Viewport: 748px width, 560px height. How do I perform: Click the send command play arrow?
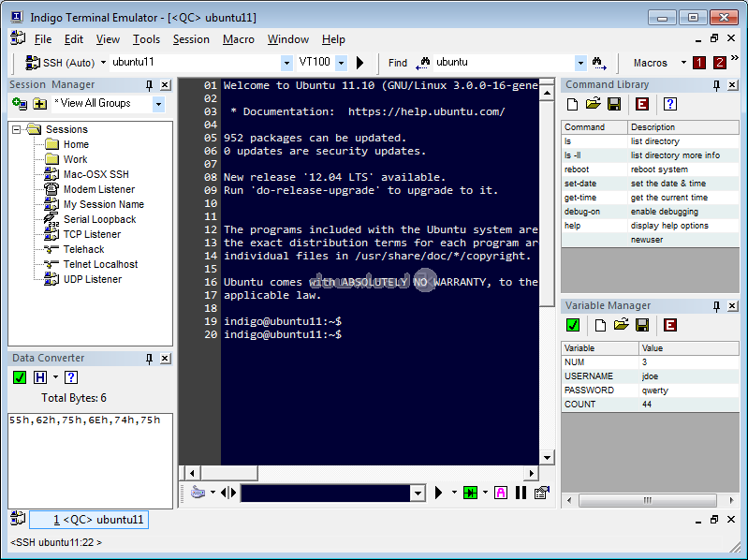(438, 493)
